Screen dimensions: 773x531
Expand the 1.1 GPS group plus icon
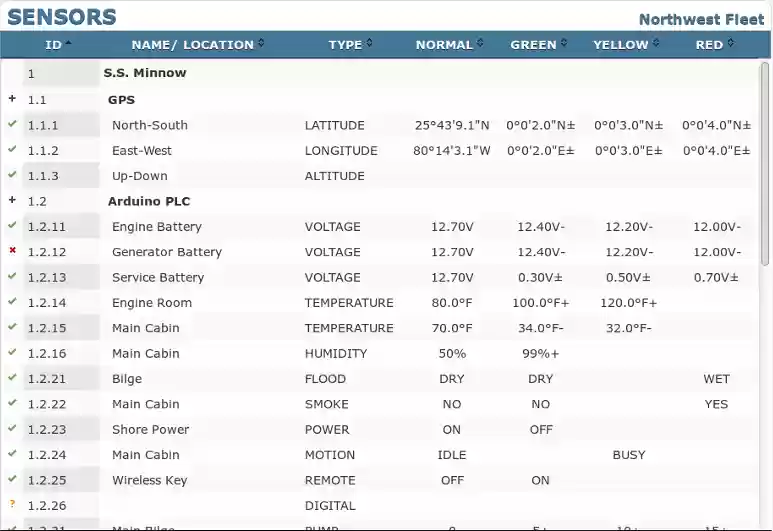click(12, 99)
